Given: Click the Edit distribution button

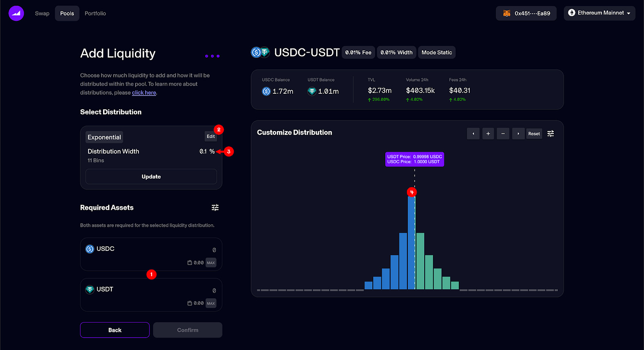Looking at the screenshot, I should (211, 136).
